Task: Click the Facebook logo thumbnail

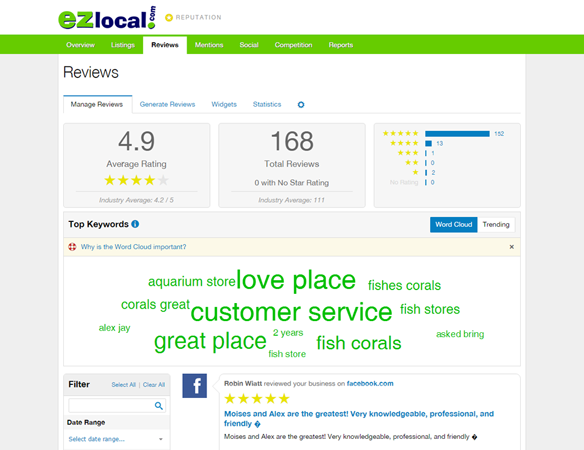Action: point(194,386)
